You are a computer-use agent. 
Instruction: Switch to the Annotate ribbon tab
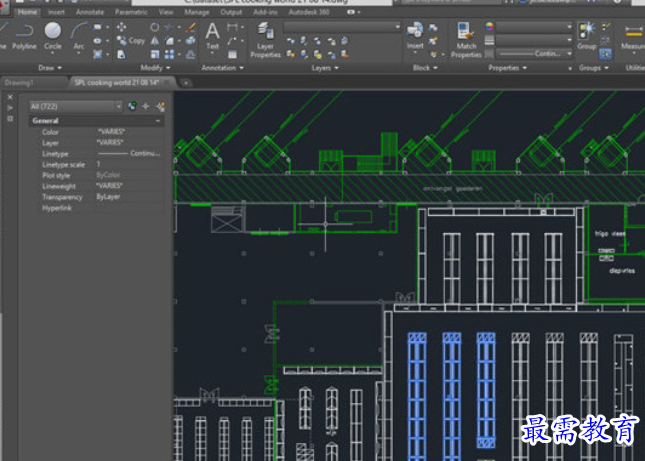coord(90,12)
